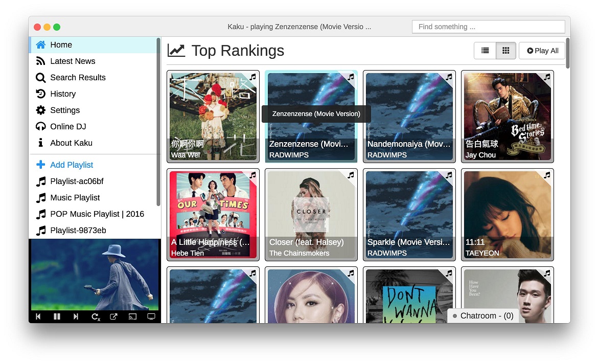Open the Settings gear item
Image resolution: width=599 pixels, height=364 pixels.
coord(65,110)
